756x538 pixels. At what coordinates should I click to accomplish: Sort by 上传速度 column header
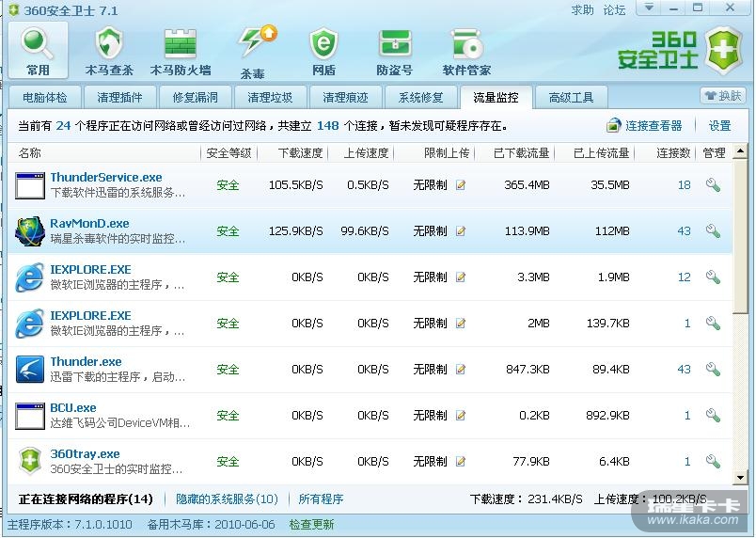pos(366,153)
